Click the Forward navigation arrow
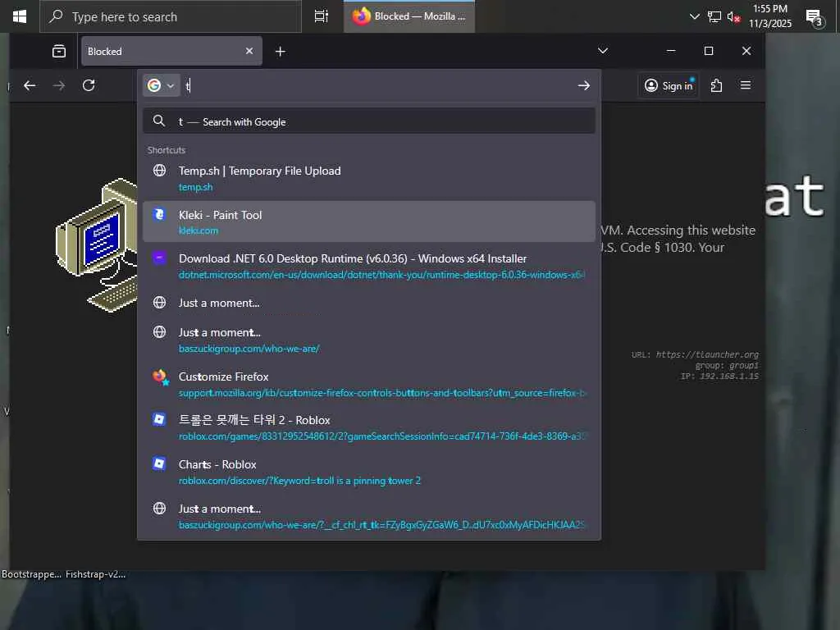 point(59,85)
